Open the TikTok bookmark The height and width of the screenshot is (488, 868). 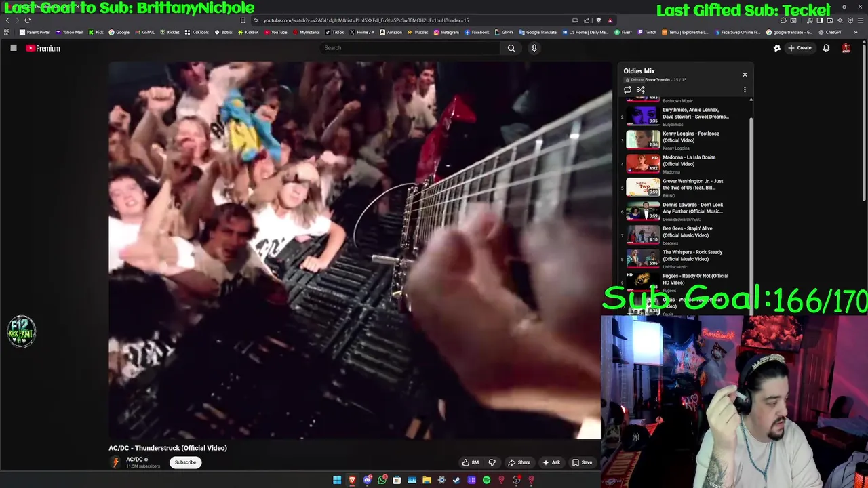pyautogui.click(x=335, y=32)
